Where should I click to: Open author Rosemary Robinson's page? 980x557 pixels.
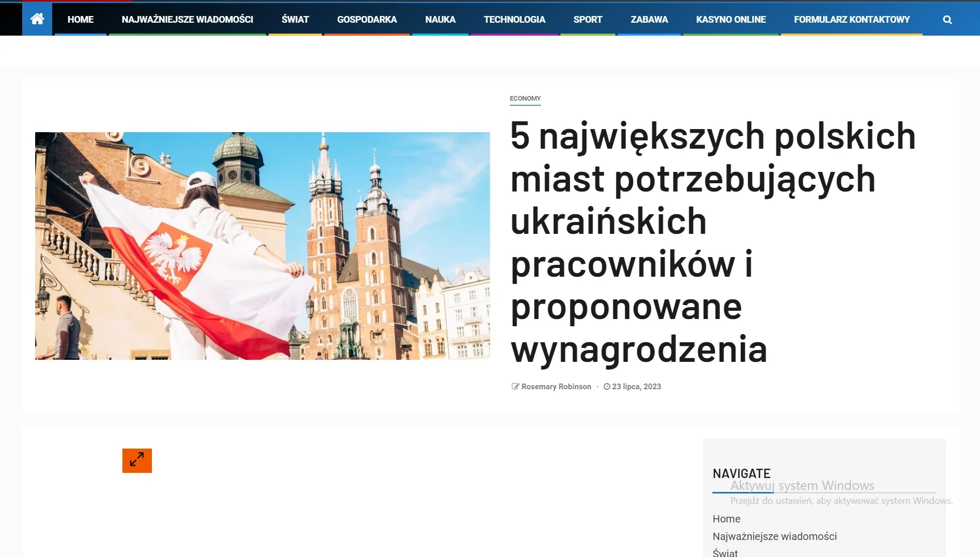[x=556, y=387]
